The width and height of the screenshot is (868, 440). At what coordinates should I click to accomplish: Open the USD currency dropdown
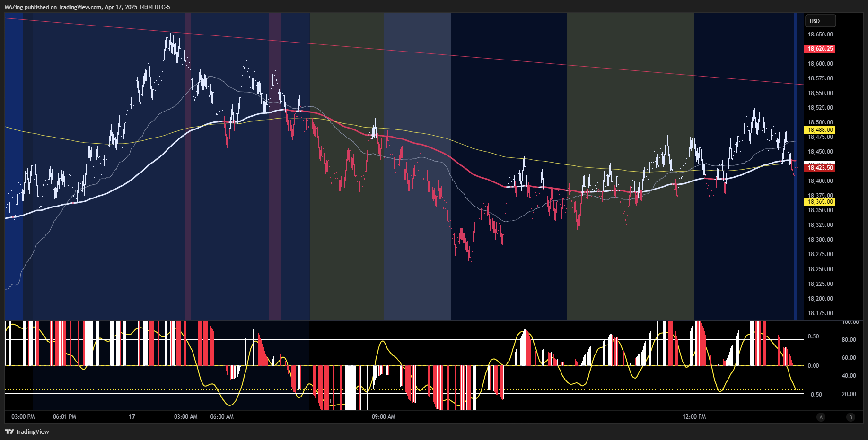(x=820, y=21)
